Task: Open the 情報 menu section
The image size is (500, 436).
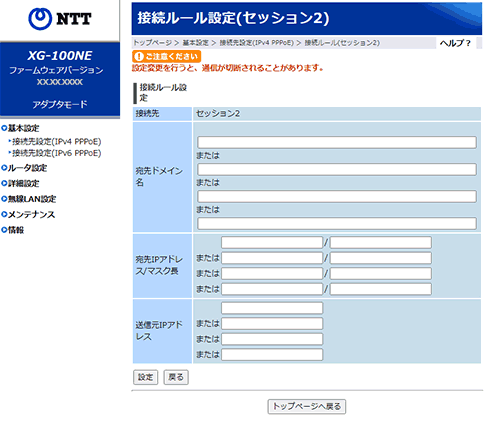Action: tap(13, 230)
